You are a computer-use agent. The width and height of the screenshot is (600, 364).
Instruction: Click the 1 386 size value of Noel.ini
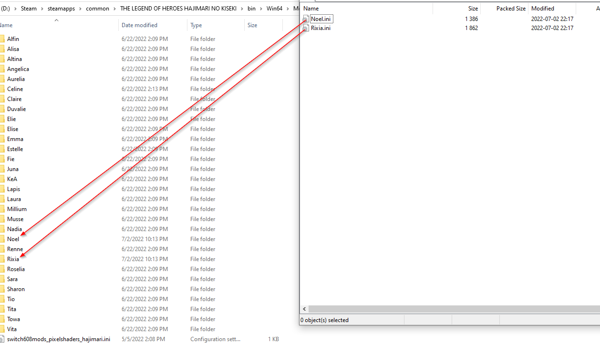pos(471,19)
